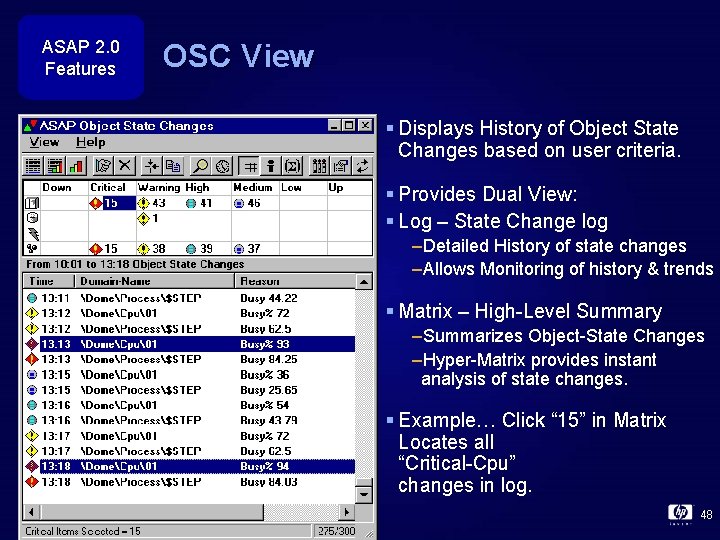The height and width of the screenshot is (540, 720).
Task: Click the vertical scrollbar thumb near bottom
Action: pyautogui.click(x=364, y=482)
